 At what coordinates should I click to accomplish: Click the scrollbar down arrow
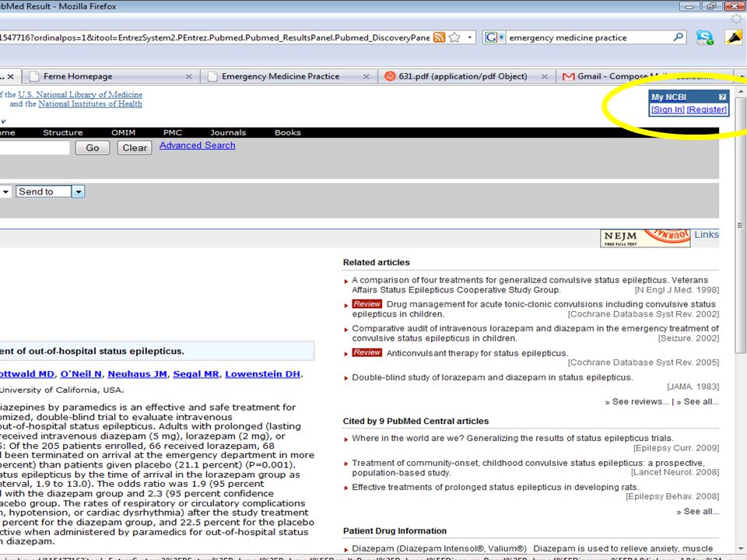tap(740, 548)
